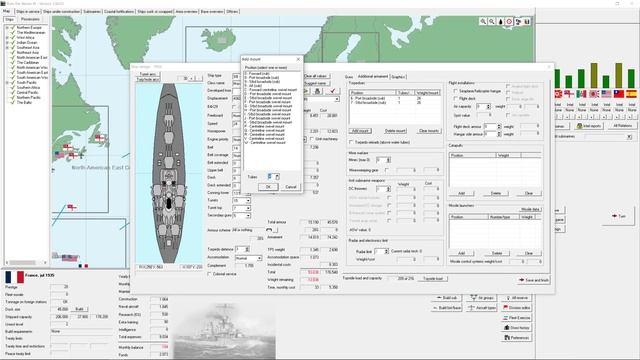Click Clear mounts button

429,131
